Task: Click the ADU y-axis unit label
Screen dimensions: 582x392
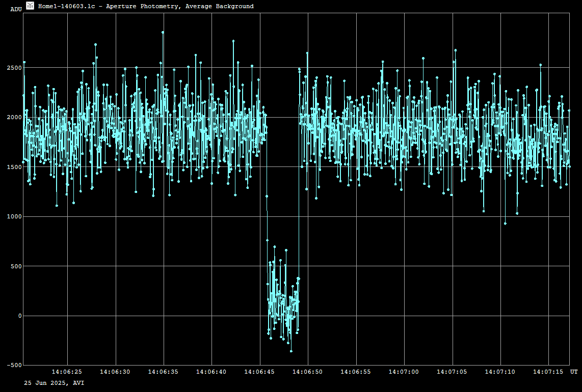Action: coord(16,9)
